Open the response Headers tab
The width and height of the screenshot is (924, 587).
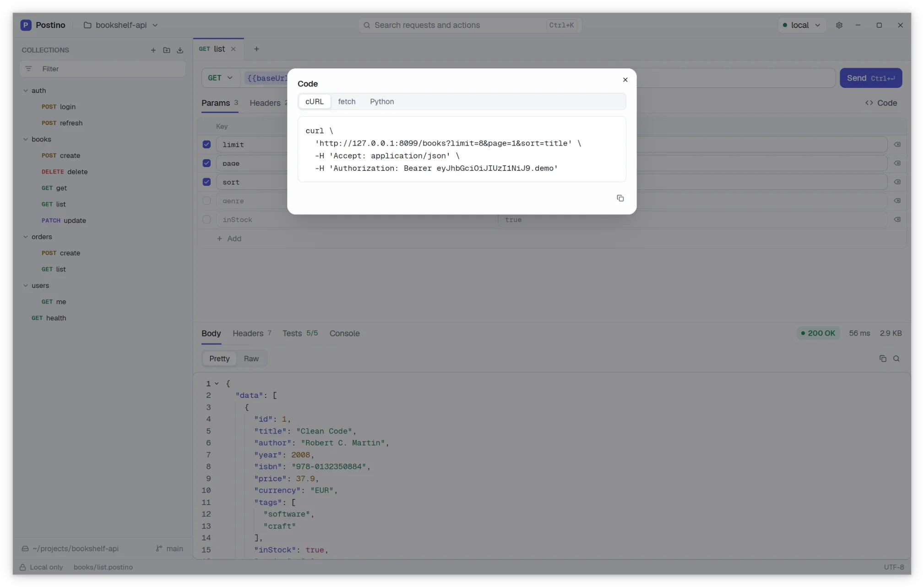pos(252,333)
